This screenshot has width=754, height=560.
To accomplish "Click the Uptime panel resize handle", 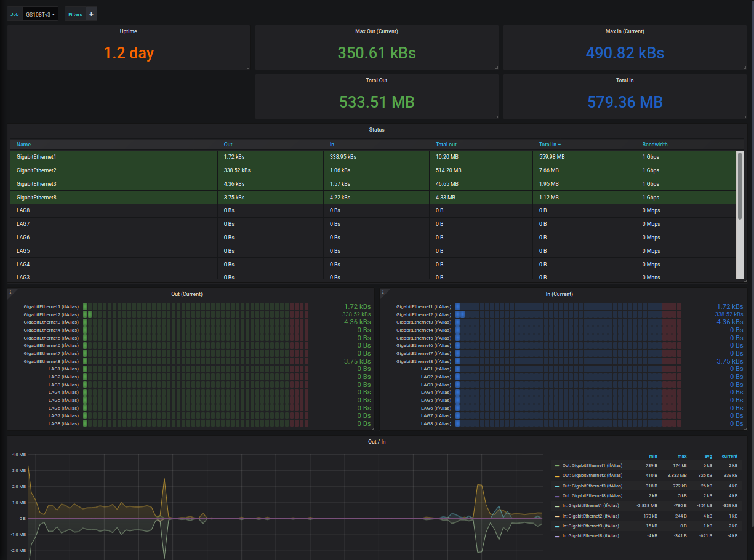I will 247,67.
